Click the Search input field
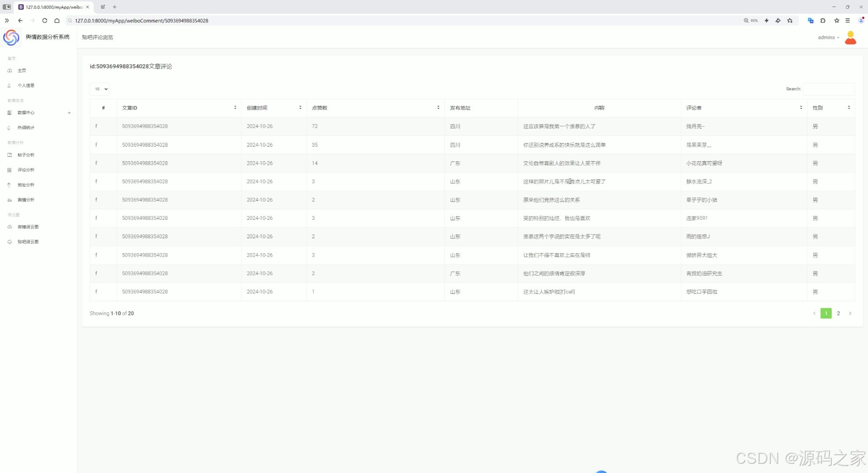 [829, 89]
